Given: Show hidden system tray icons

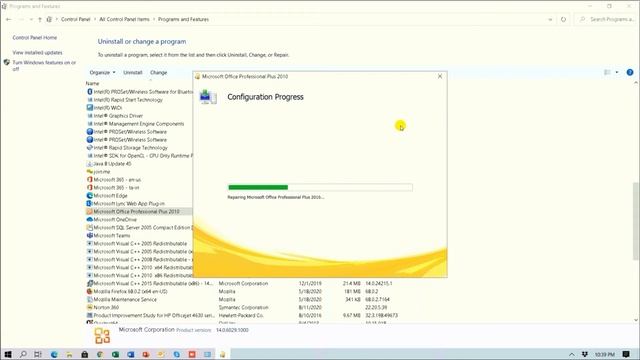Looking at the screenshot, I should (x=572, y=354).
